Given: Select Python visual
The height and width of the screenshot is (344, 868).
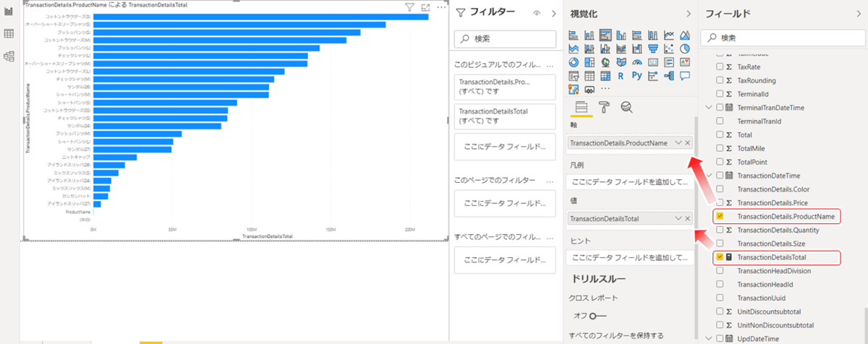Looking at the screenshot, I should [637, 76].
